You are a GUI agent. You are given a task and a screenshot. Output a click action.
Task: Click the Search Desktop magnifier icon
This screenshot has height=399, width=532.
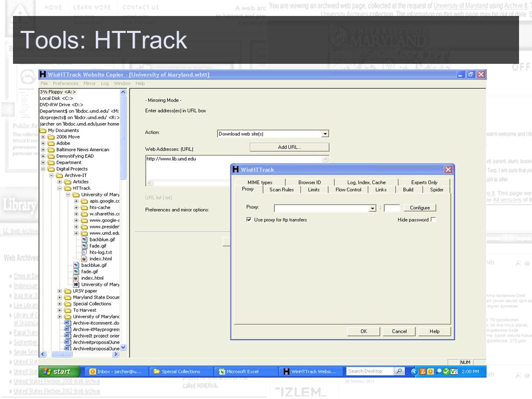click(399, 372)
